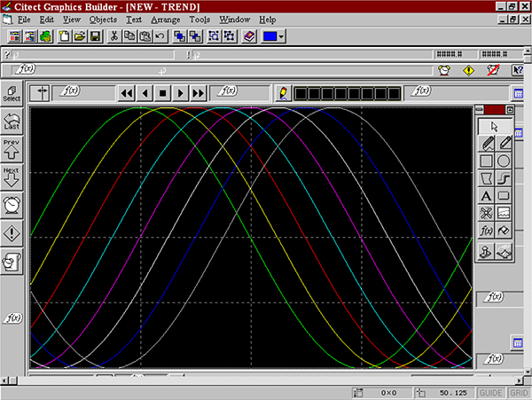Screen dimensions: 532x400
Task: Select the Freehand line tool in toolbox
Action: 487,143
